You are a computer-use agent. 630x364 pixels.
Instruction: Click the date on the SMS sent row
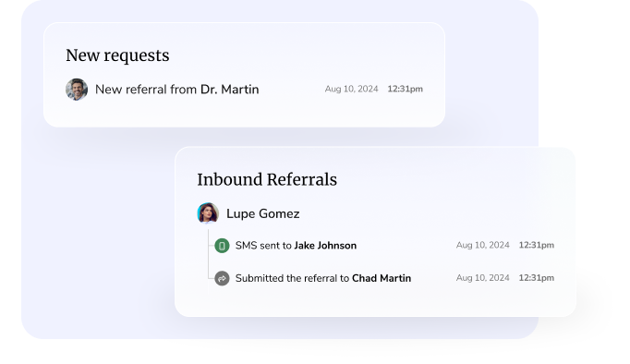point(482,245)
